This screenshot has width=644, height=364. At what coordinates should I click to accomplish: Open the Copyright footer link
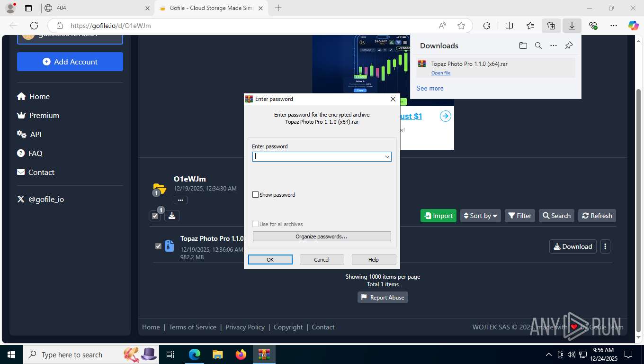pos(288,327)
